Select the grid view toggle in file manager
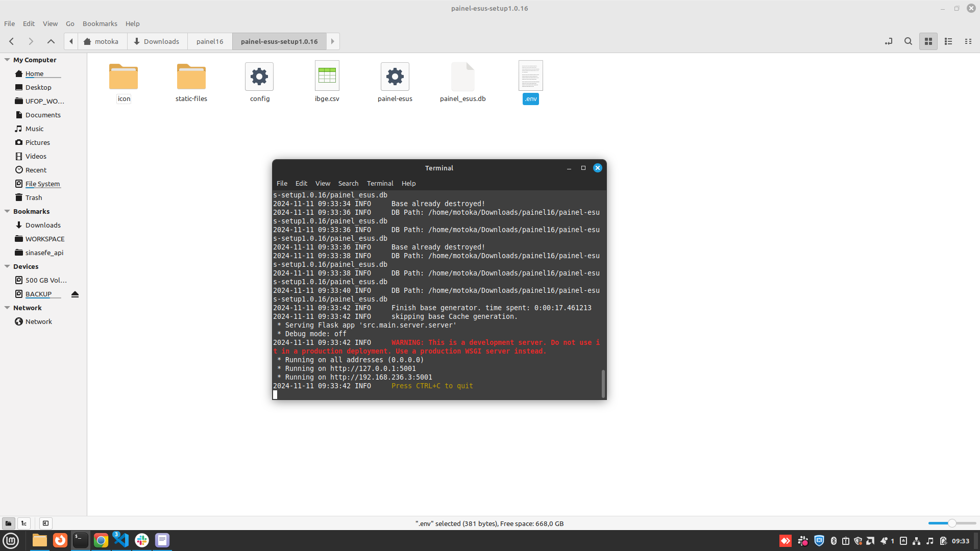The image size is (980, 551). coord(928,42)
